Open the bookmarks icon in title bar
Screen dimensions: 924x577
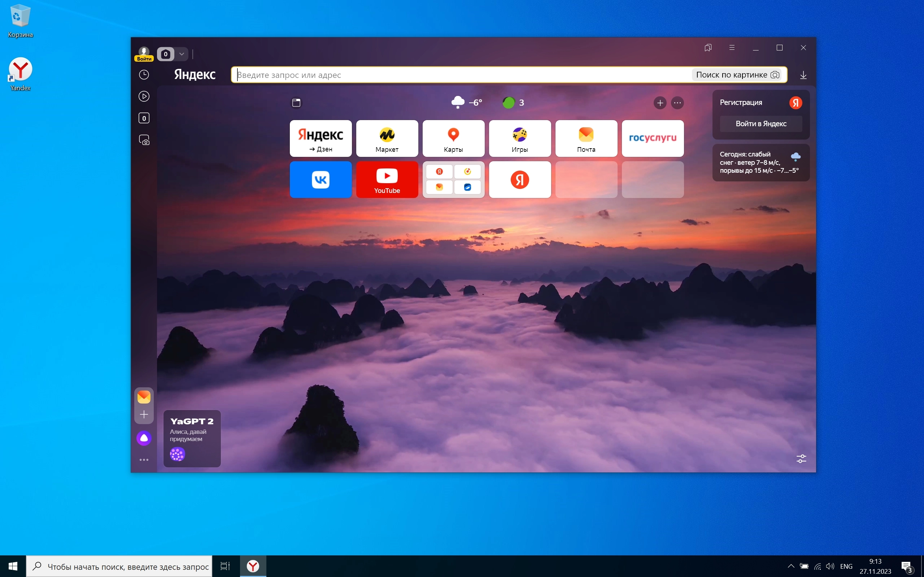point(708,48)
